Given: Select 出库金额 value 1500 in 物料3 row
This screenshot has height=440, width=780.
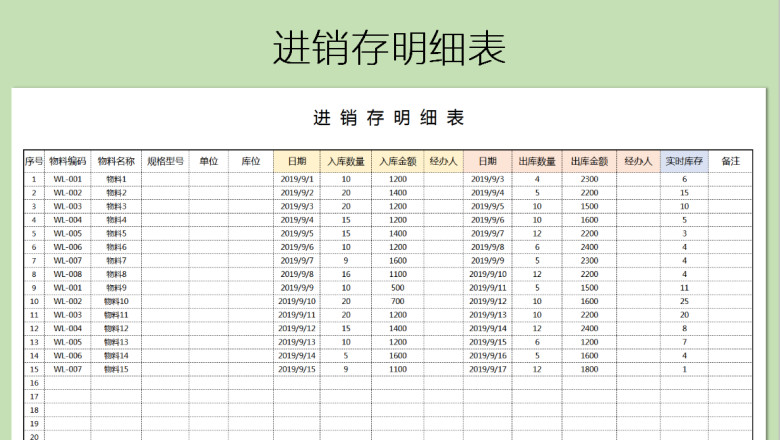Looking at the screenshot, I should pos(589,206).
